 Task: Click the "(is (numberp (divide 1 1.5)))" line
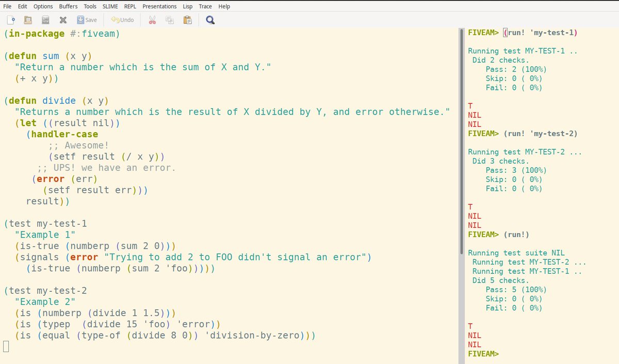pos(95,313)
